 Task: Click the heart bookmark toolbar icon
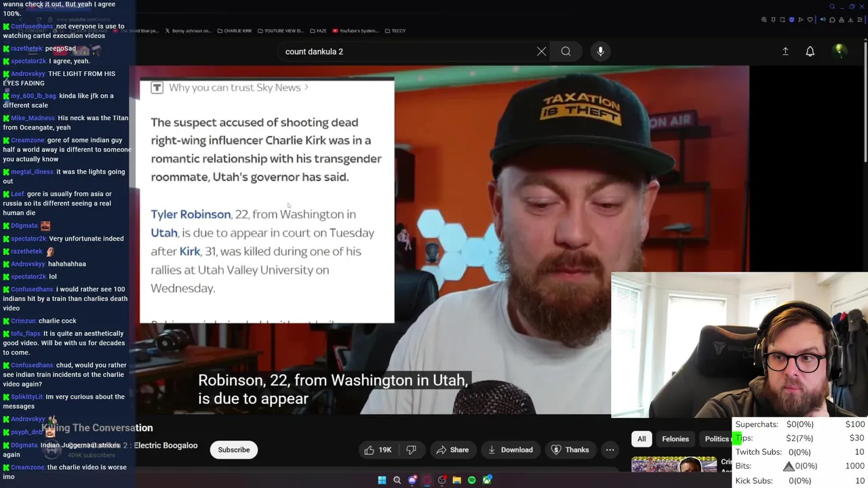tap(810, 20)
